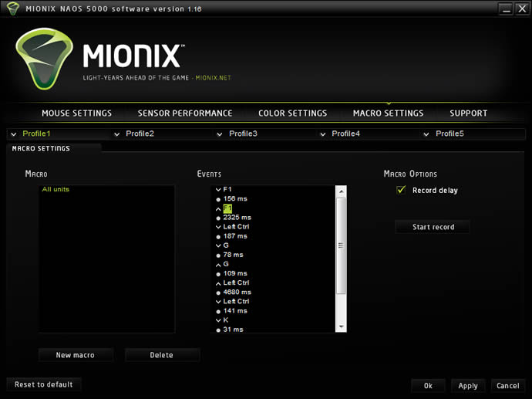Screen dimensions: 532x399
Task: Minimize the Mionix software window
Action: (507, 8)
